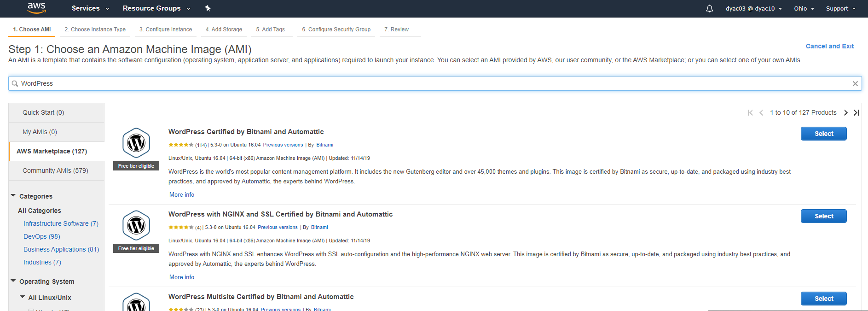Open the notifications bell icon
This screenshot has height=311, width=868.
(709, 9)
